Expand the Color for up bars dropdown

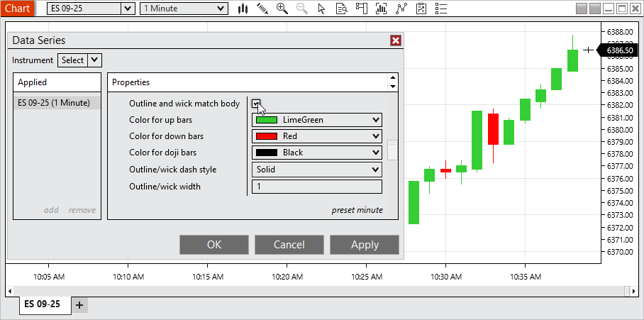(x=317, y=120)
